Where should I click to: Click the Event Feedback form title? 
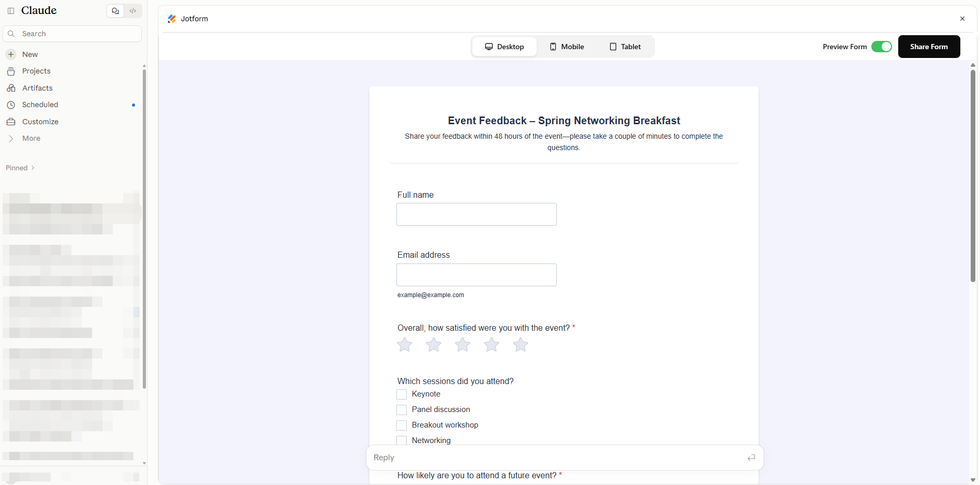pyautogui.click(x=564, y=121)
